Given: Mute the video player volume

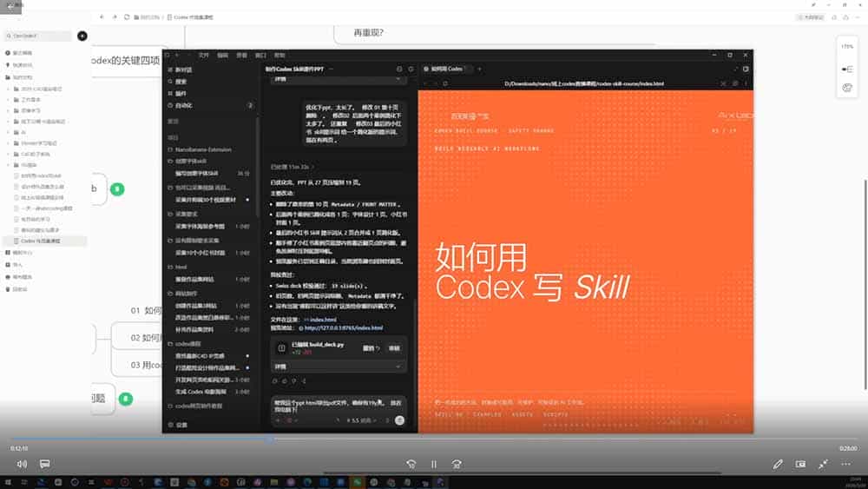Looking at the screenshot, I should coord(22,464).
